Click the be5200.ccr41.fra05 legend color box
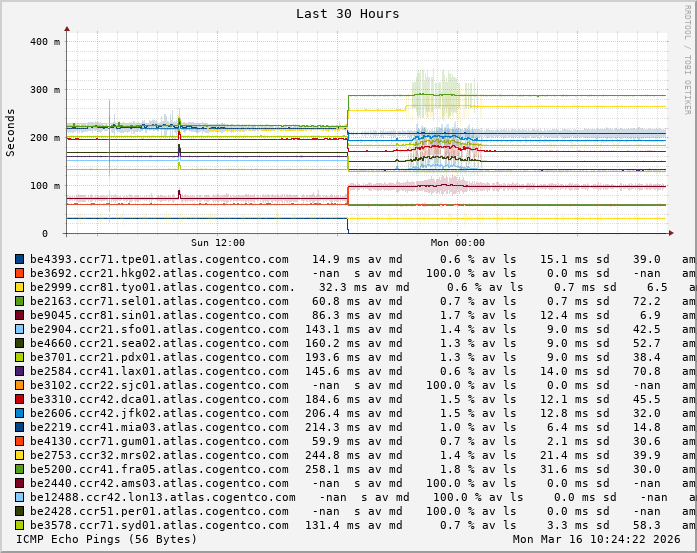The image size is (697, 553). (x=19, y=469)
